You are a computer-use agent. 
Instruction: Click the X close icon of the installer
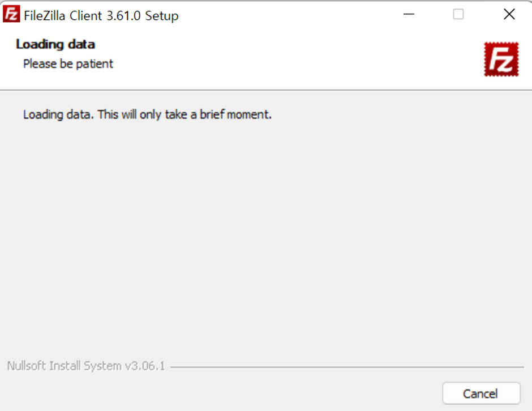[508, 14]
